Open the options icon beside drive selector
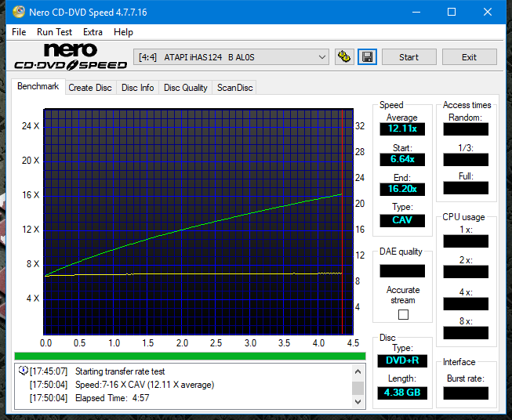The width and height of the screenshot is (512, 420). 344,57
